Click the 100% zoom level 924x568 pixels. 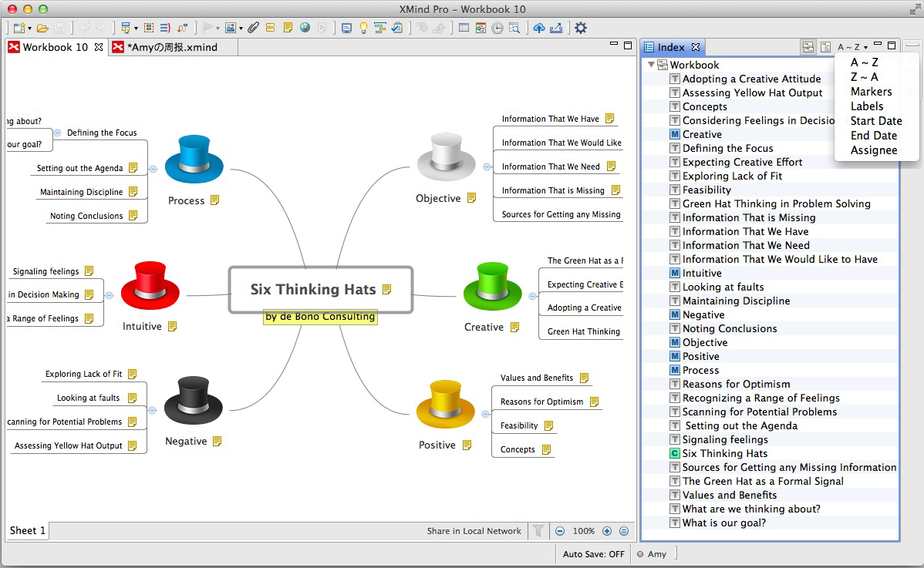click(x=583, y=531)
